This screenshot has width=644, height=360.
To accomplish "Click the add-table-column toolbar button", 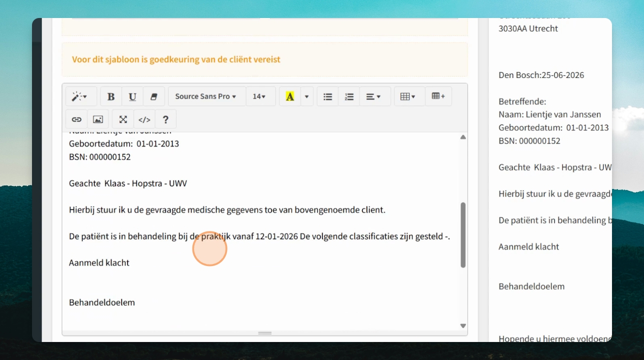I will pyautogui.click(x=438, y=96).
